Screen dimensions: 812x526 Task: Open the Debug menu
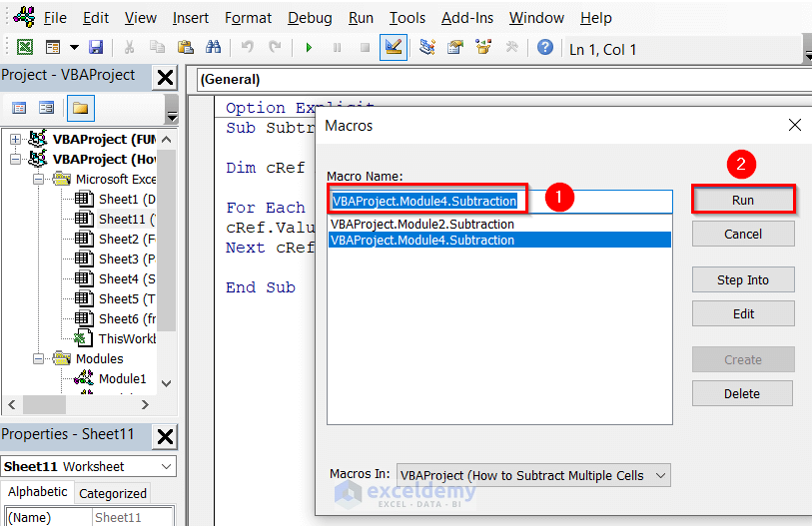(x=310, y=18)
